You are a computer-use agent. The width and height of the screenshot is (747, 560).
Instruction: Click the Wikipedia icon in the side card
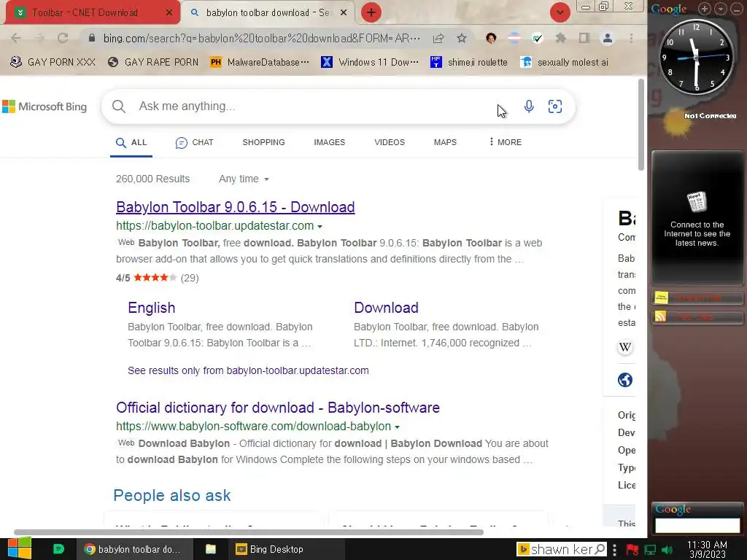pyautogui.click(x=625, y=347)
